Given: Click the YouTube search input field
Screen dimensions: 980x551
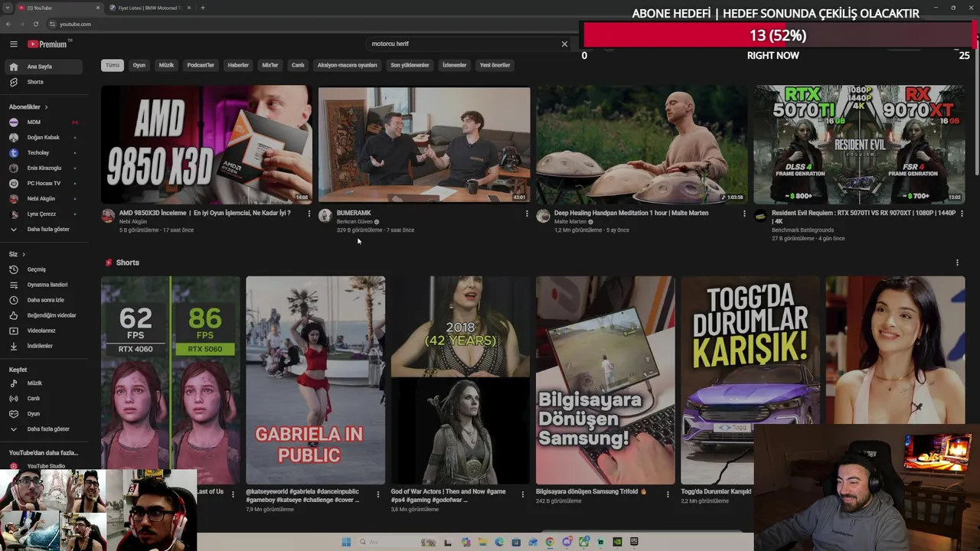Looking at the screenshot, I should [x=462, y=44].
